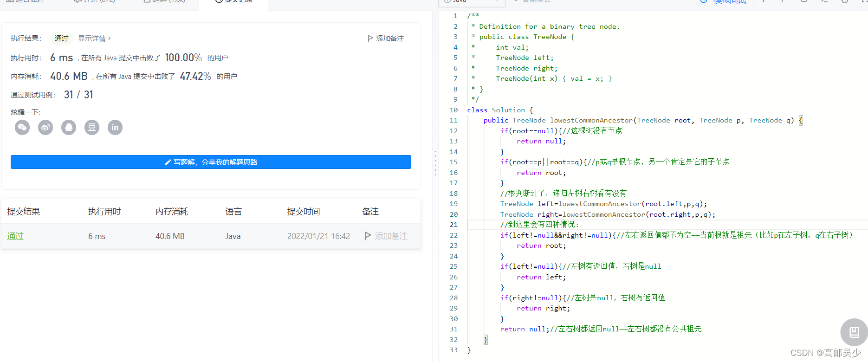
Task: Click the 'if(right!=null)' code line 28
Action: 583,298
